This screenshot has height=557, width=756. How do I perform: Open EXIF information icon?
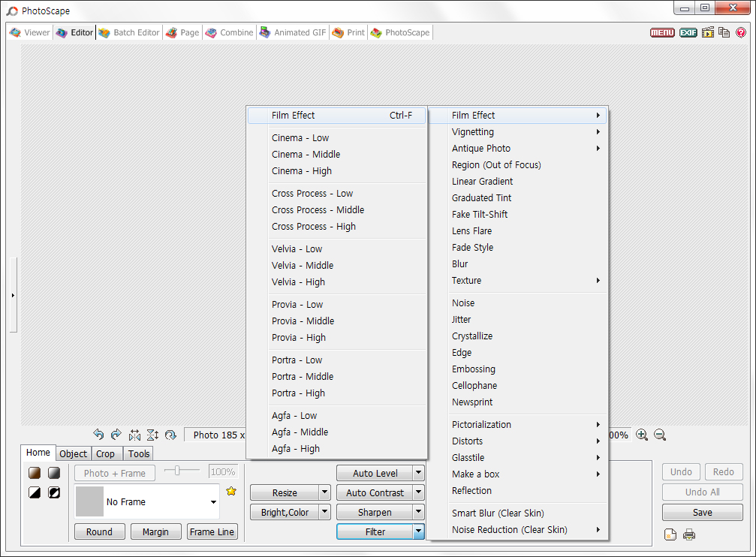688,33
